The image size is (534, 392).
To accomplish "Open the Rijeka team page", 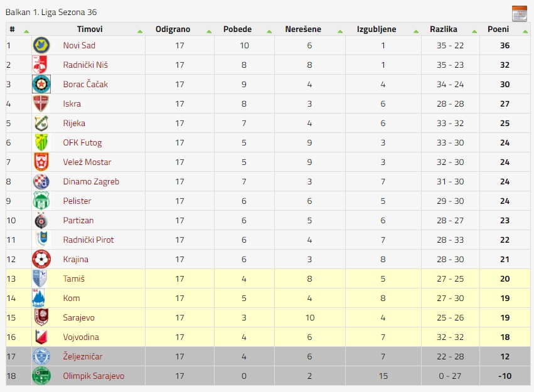I will [74, 123].
